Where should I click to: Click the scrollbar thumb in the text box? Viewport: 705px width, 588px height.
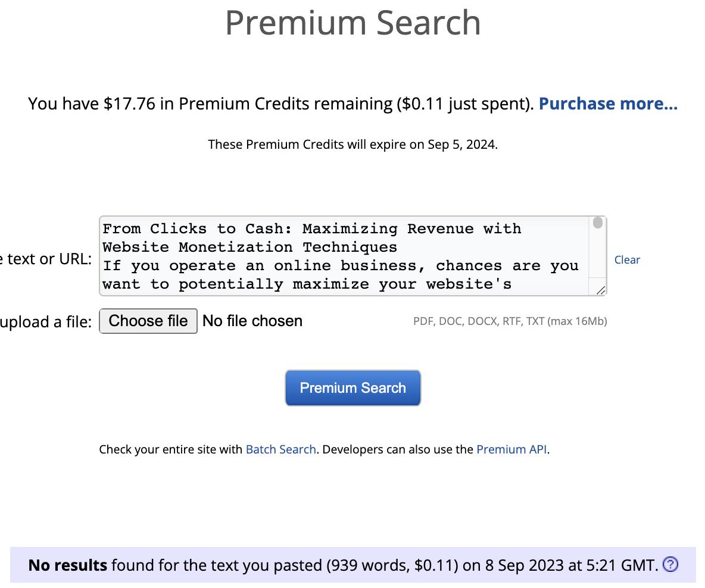tap(598, 223)
